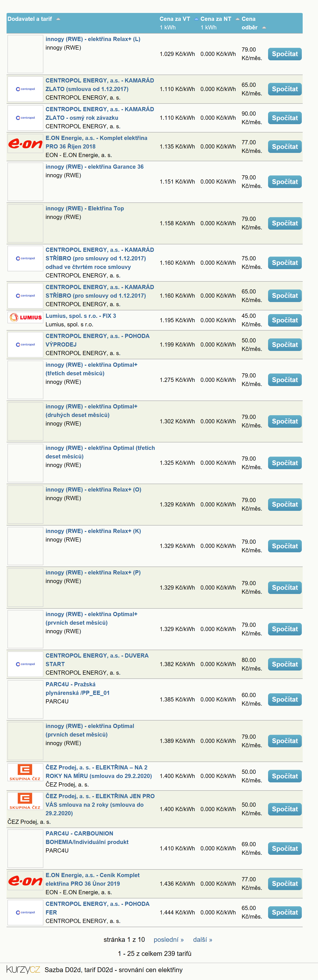Image resolution: width=318 pixels, height=980 pixels.
Task: Click Spočítat for CENTROPOL POHODA FER
Action: coord(284,912)
